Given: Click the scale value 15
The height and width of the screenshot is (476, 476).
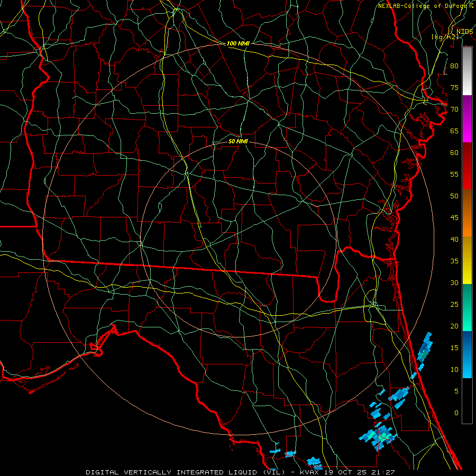Looking at the screenshot, I should coord(454,348).
